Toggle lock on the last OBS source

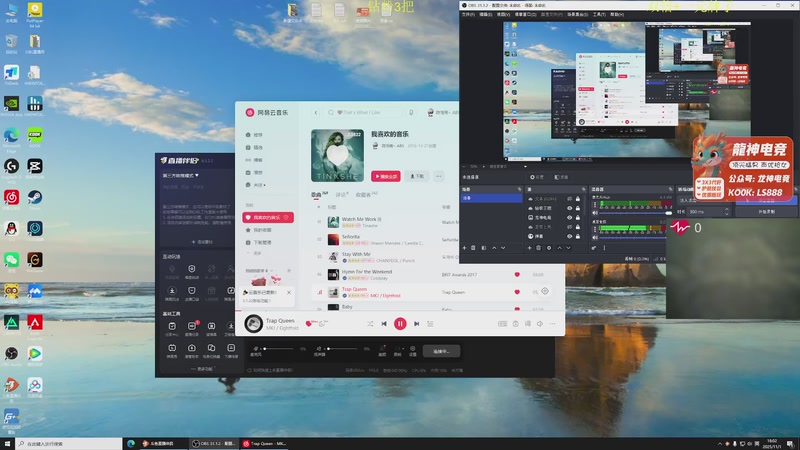(x=578, y=236)
